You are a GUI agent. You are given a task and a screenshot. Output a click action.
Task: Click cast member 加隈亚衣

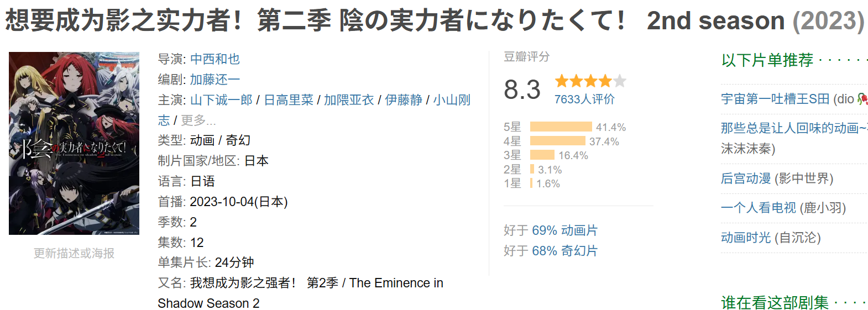349,100
